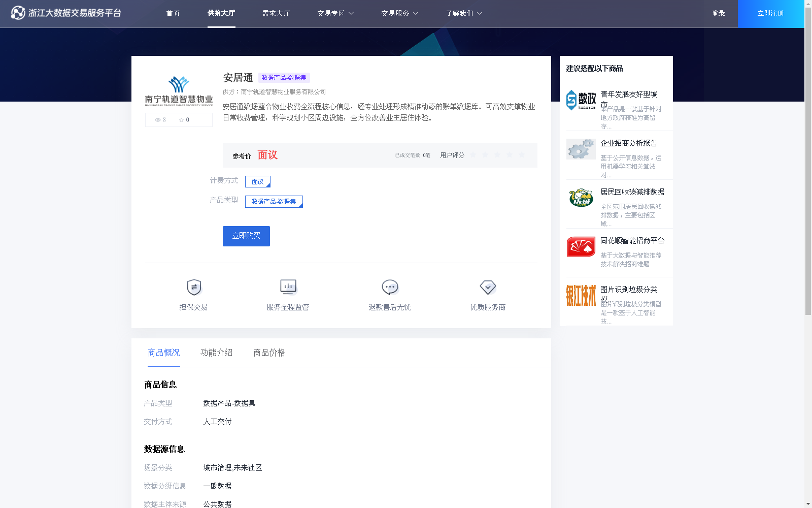This screenshot has height=508, width=812.
Task: Open the 企业招商分析报告 gears thumbnail
Action: [x=581, y=149]
